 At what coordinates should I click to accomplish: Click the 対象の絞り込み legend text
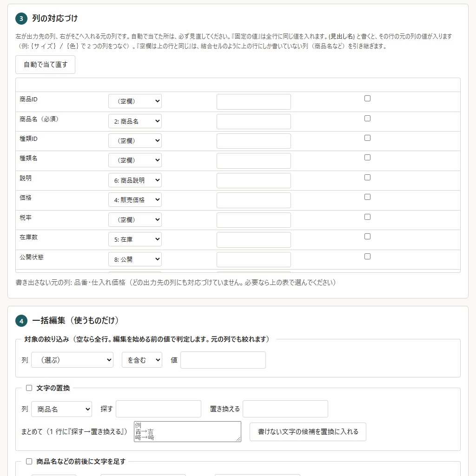146,339
